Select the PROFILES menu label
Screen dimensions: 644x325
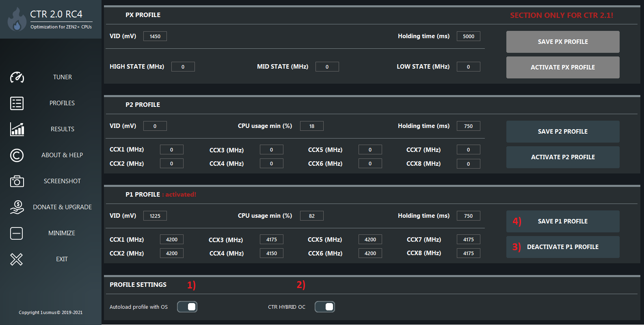[x=62, y=103]
